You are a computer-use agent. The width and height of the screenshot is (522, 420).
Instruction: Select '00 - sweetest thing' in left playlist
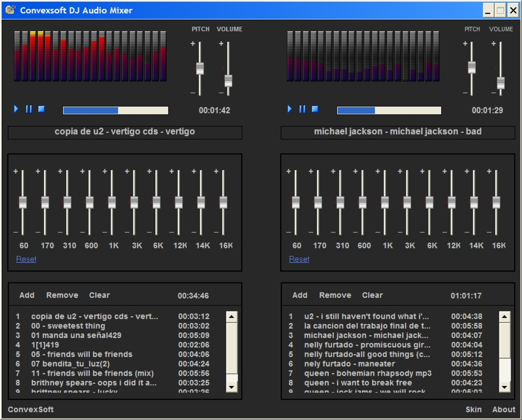pyautogui.click(x=112, y=325)
